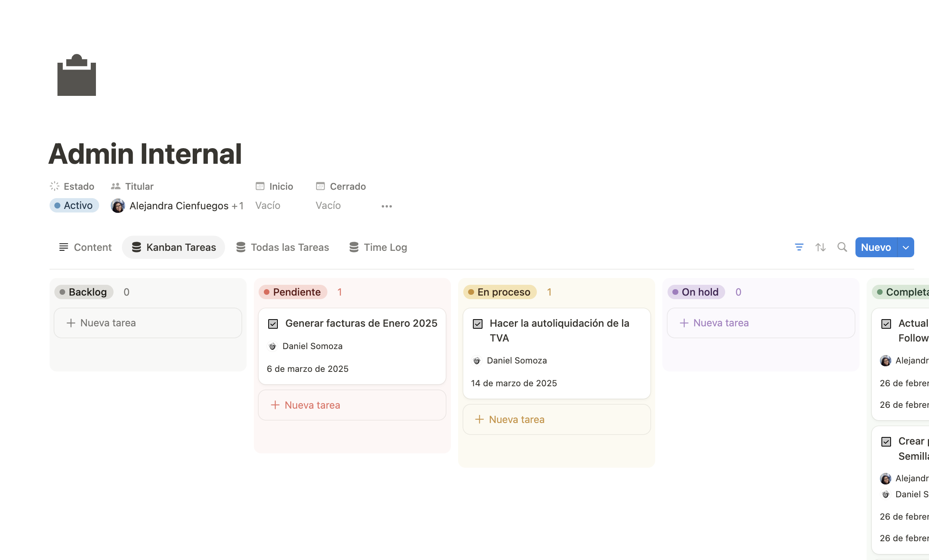
Task: Click the Backlog column label
Action: pyautogui.click(x=84, y=292)
